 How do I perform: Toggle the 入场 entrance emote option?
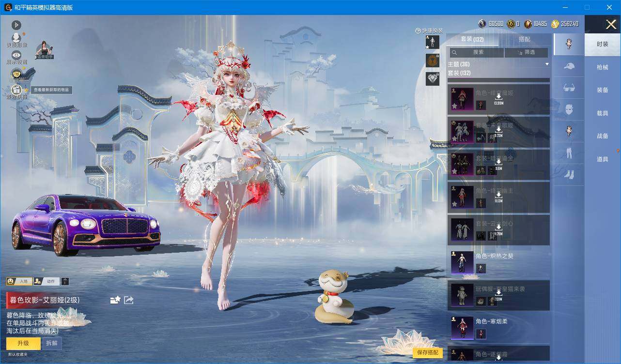click(19, 281)
